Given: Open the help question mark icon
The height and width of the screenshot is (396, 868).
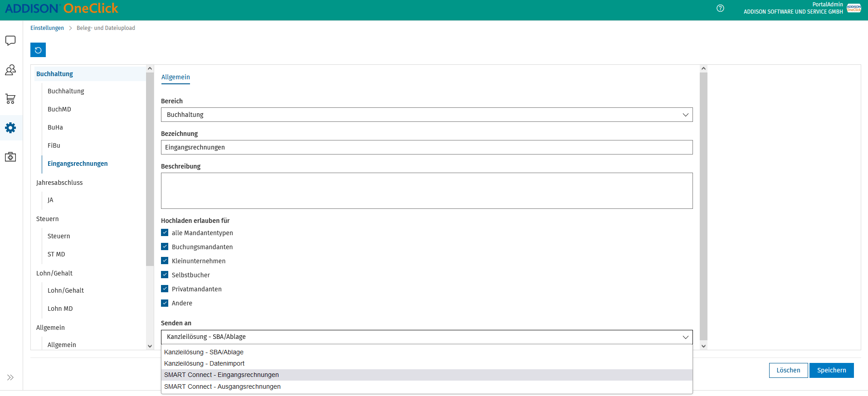Looking at the screenshot, I should tap(720, 8).
